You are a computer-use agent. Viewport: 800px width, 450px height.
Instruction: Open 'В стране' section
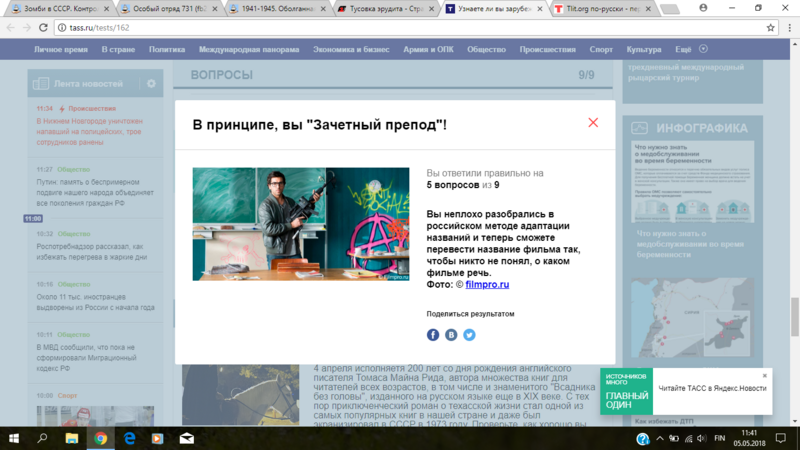point(118,49)
